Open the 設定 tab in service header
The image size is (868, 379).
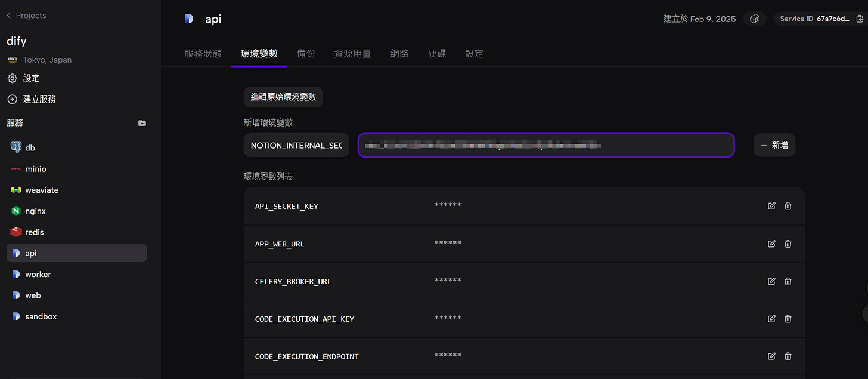(x=475, y=53)
